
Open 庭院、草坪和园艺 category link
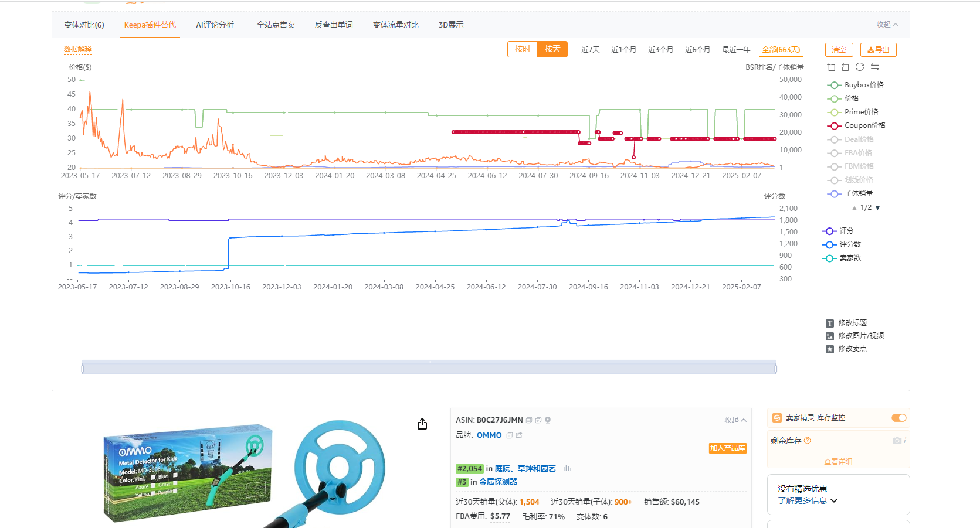[525, 468]
